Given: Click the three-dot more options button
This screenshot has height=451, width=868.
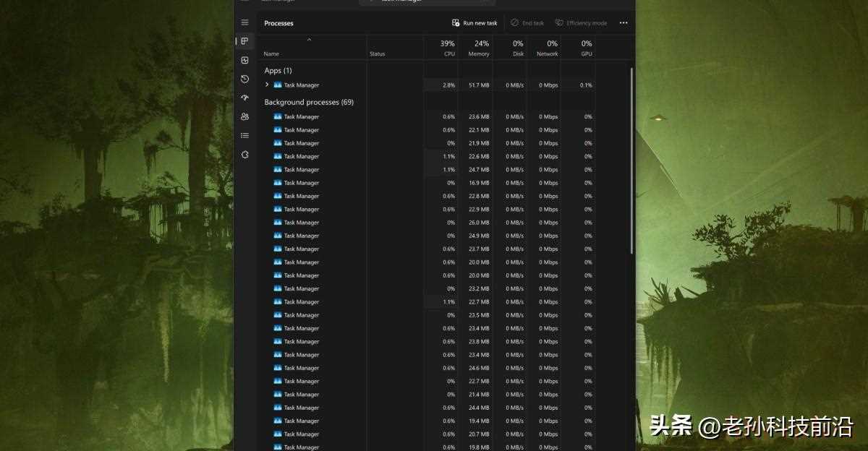Looking at the screenshot, I should 624,23.
